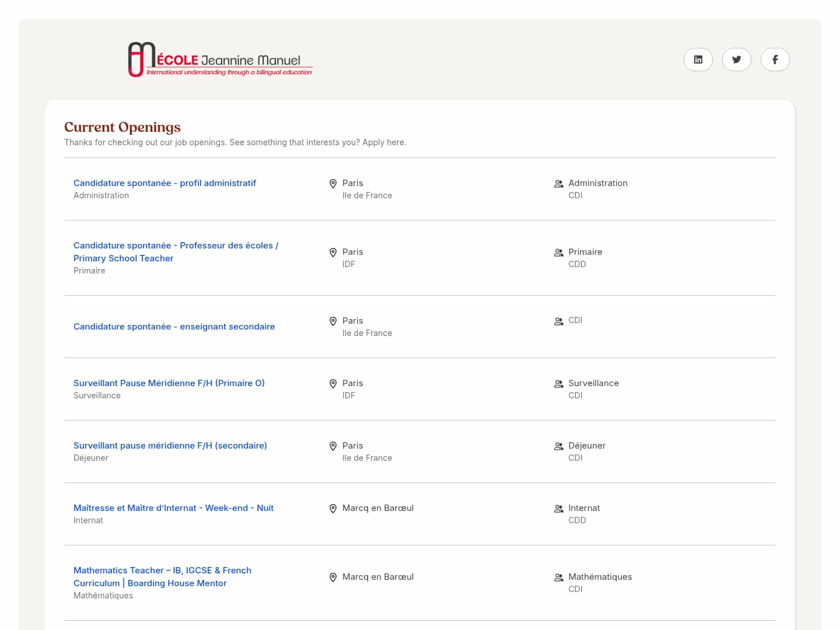This screenshot has width=840, height=630.
Task: Open Professeur des écoles / Primary School Teacher posting
Action: (176, 251)
